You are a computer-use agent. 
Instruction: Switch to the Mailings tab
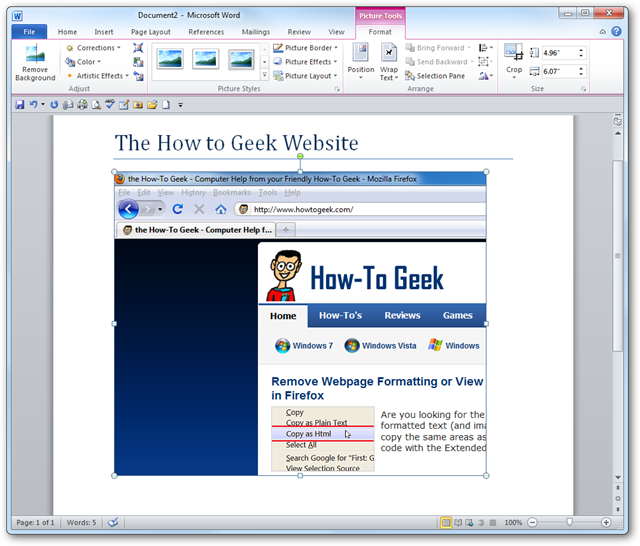[x=256, y=32]
